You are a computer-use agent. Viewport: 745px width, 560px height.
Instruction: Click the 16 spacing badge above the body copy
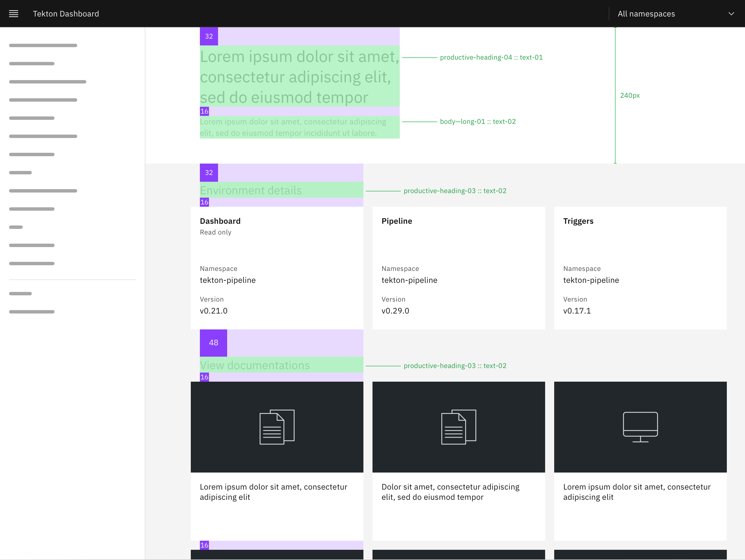tap(204, 111)
